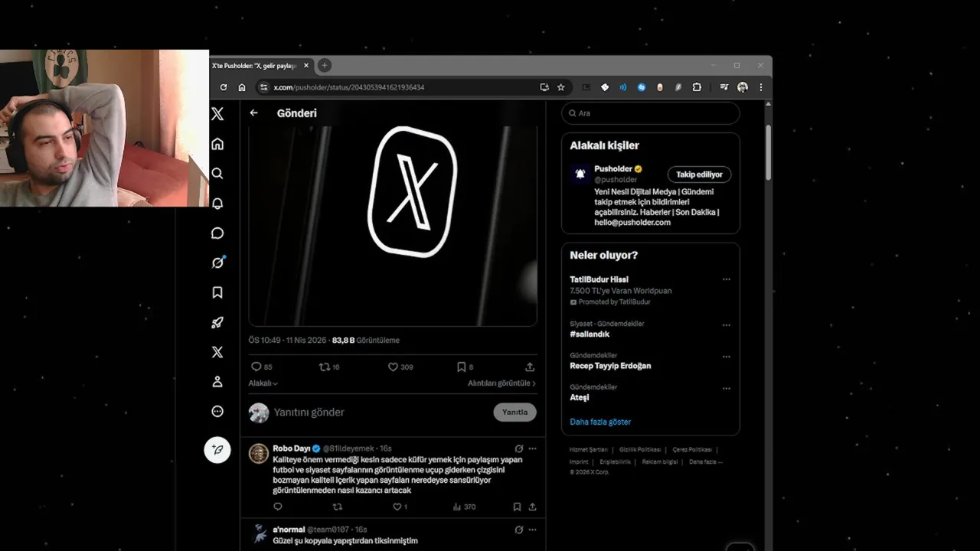Reload the page in the browser

(x=224, y=87)
